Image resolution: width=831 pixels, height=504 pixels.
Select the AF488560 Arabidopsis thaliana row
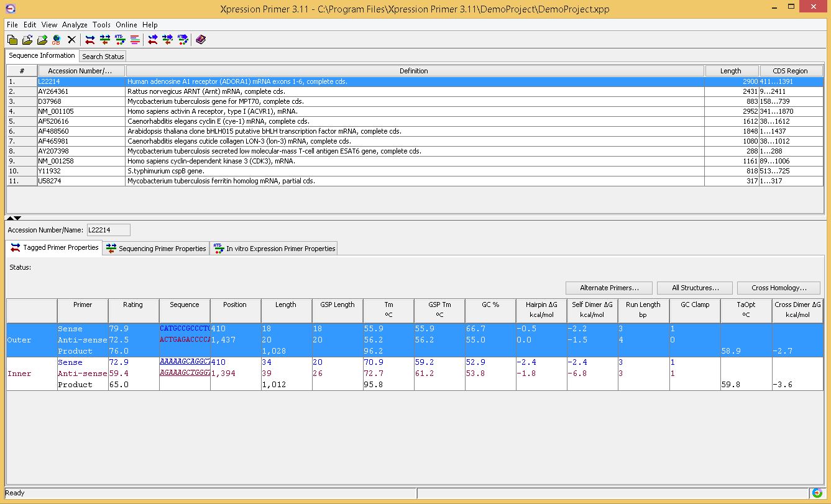point(416,131)
